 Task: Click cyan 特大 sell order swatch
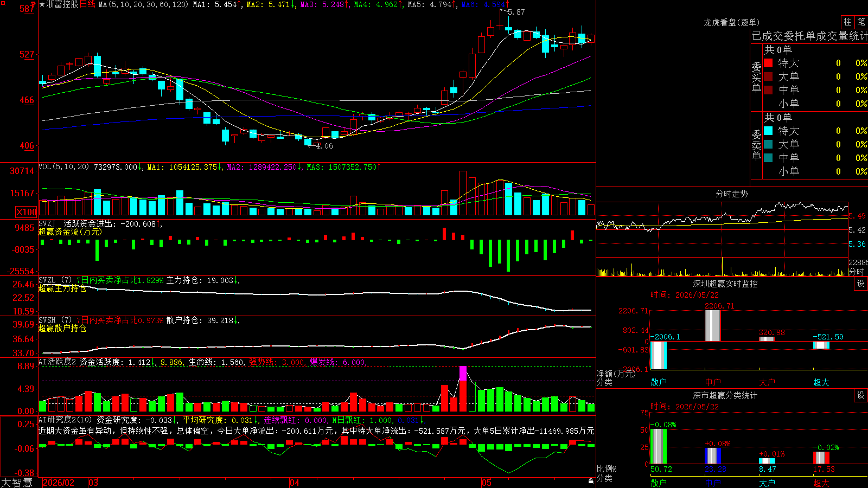point(768,131)
